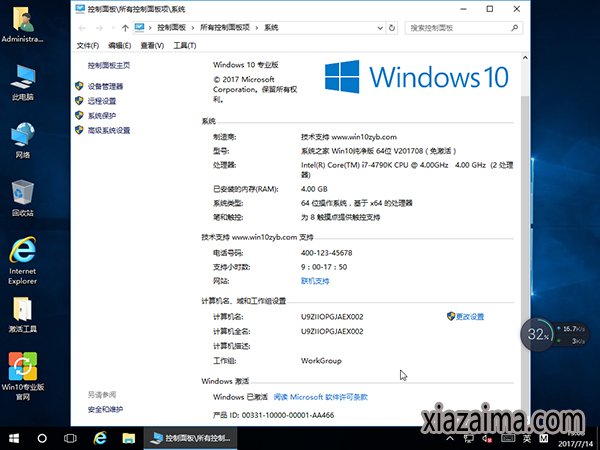The height and width of the screenshot is (450, 600).
Task: Click the taskbar date 2017/7/14
Action: pyautogui.click(x=576, y=444)
